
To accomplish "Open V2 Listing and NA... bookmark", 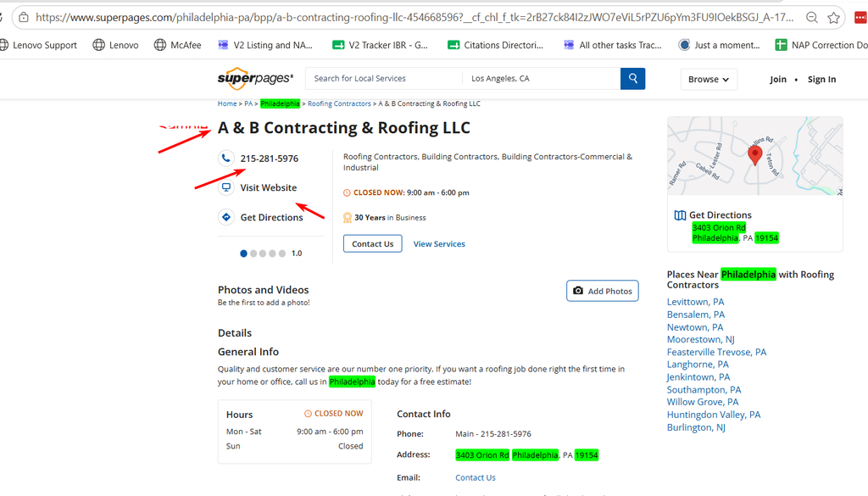I will pyautogui.click(x=265, y=45).
